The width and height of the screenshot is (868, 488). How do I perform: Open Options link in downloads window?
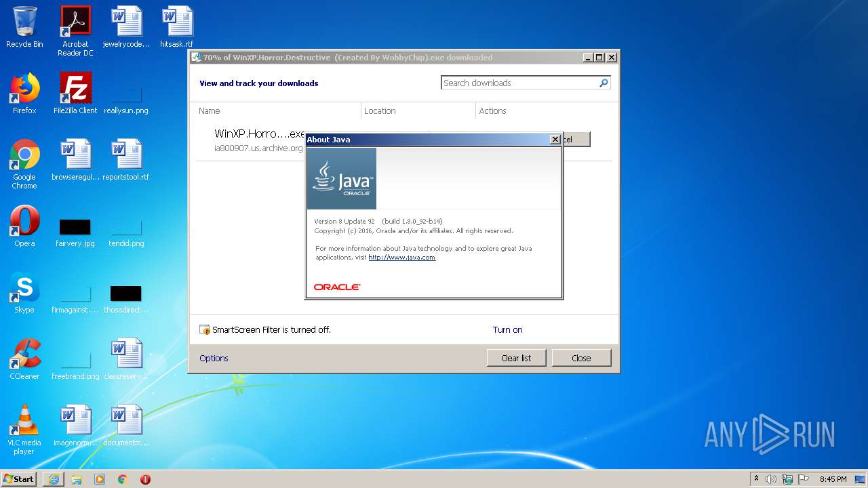click(214, 358)
